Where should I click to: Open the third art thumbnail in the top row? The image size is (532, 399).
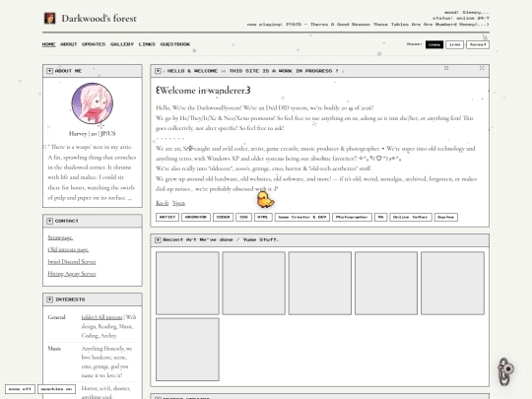pos(320,283)
